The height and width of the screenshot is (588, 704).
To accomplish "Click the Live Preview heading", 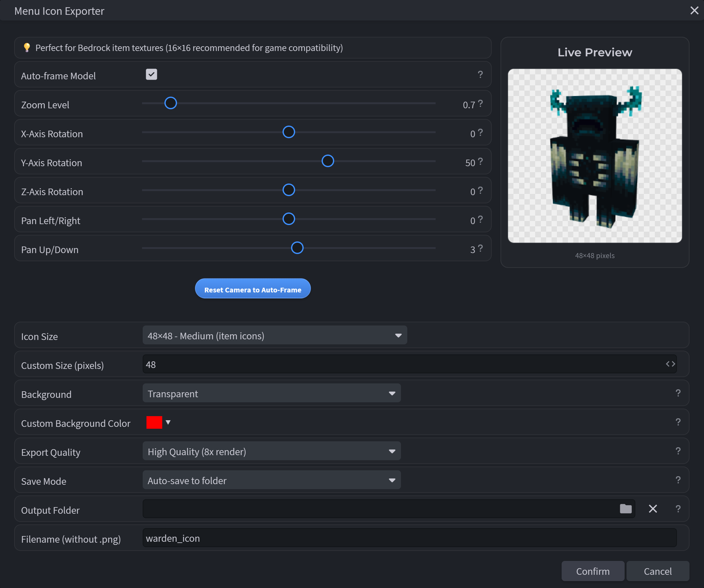I will point(595,53).
